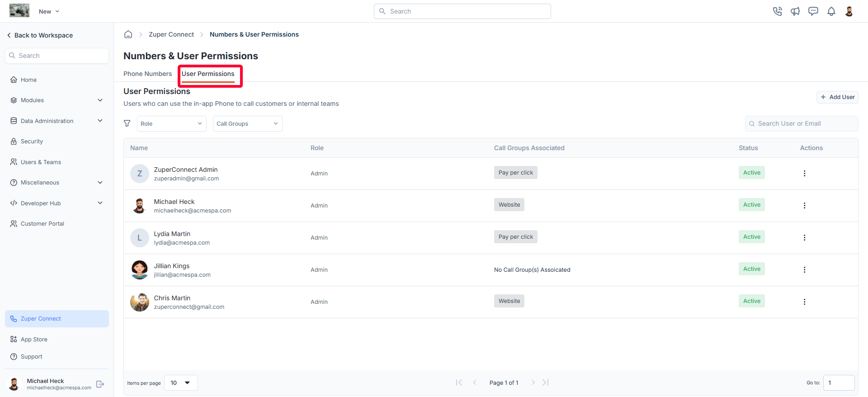Click the Pay per click tag for ZuperConnect Admin

click(x=516, y=173)
